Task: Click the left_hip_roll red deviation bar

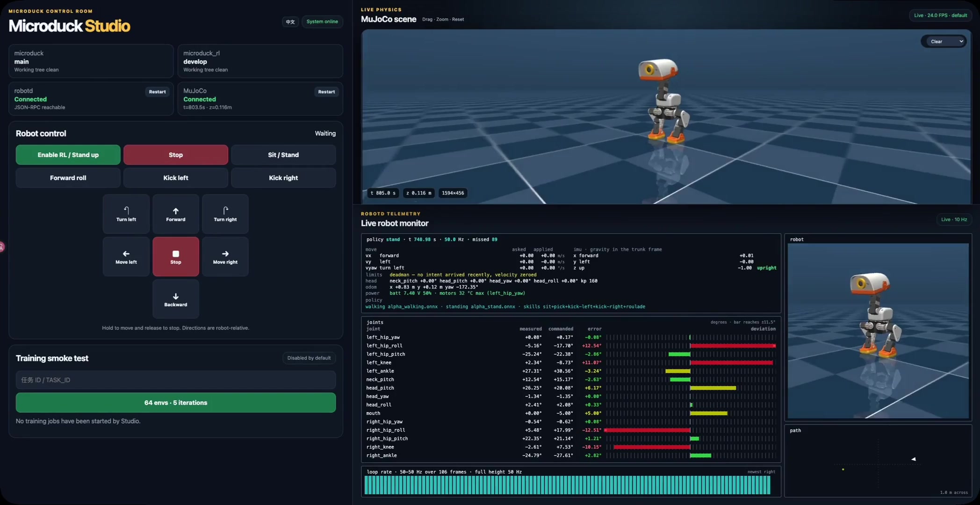Action: pos(733,346)
